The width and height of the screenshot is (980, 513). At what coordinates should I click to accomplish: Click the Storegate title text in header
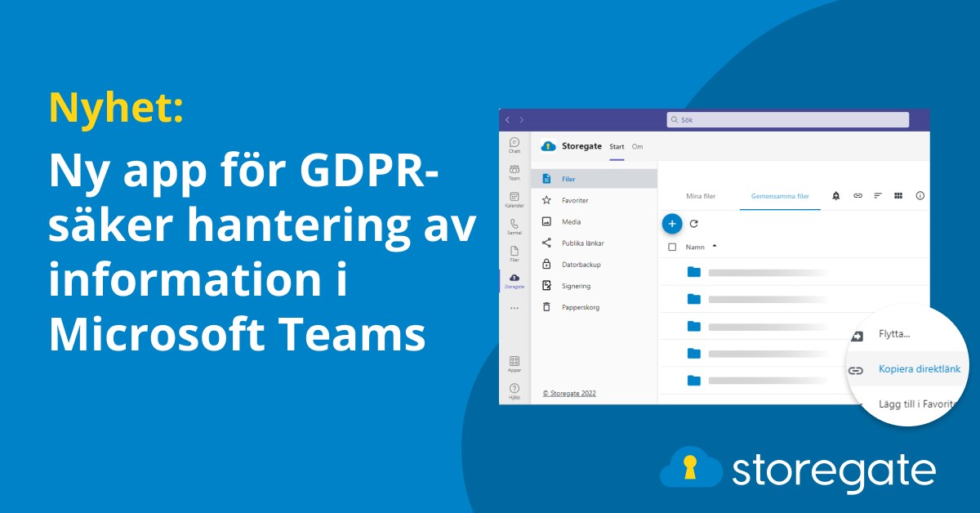click(581, 146)
